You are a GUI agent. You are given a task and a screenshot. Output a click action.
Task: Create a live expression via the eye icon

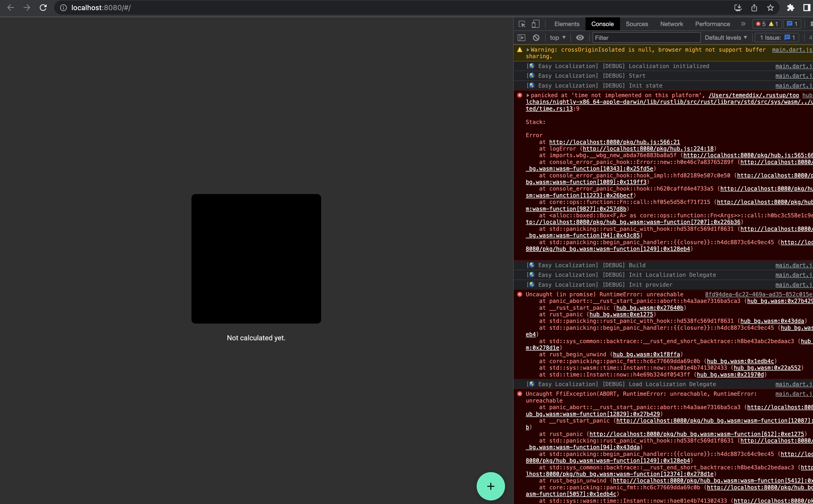point(580,37)
